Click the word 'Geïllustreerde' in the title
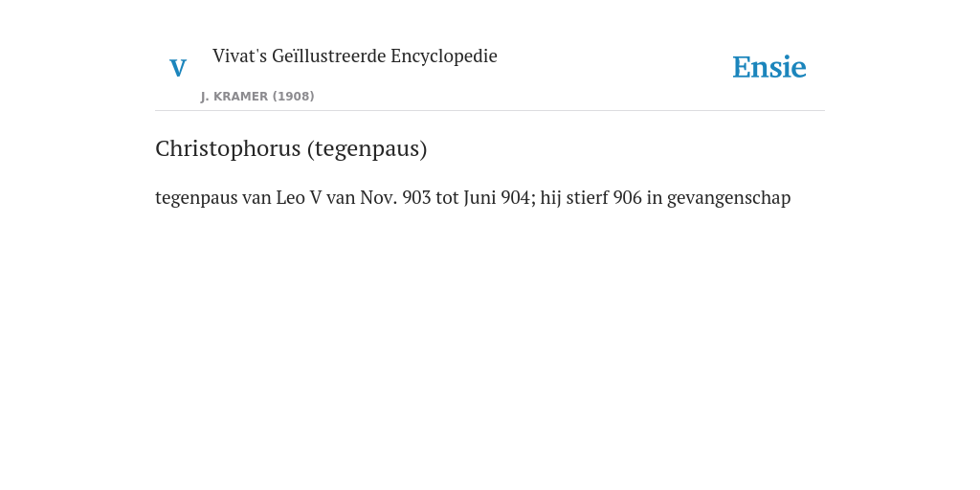 (x=329, y=56)
